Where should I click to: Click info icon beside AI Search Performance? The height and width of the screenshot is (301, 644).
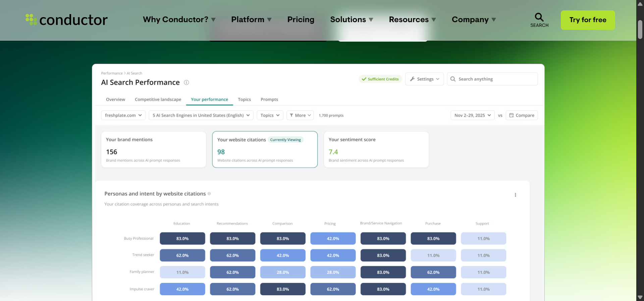pyautogui.click(x=186, y=83)
